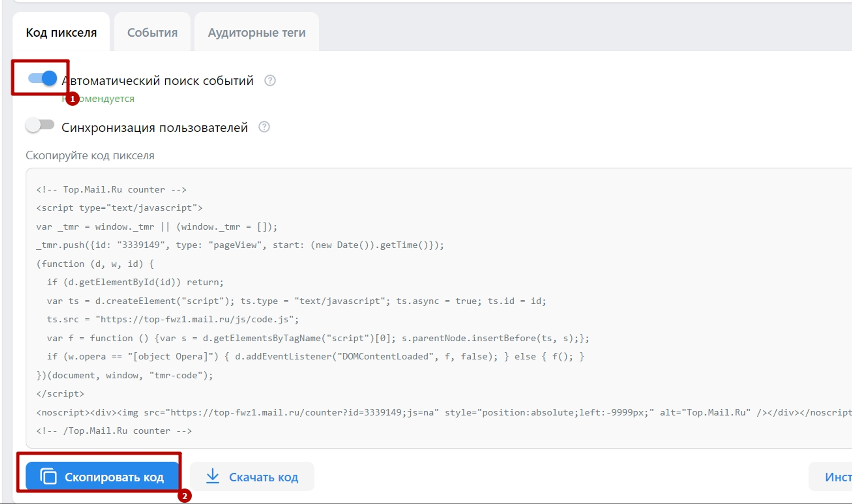
Task: Click the var f = function line
Action: point(318,338)
